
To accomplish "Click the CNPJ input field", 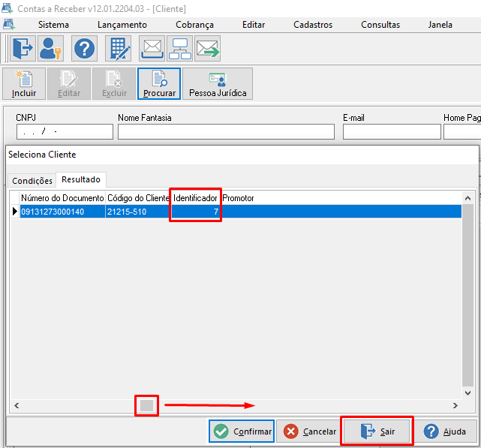I will click(65, 131).
